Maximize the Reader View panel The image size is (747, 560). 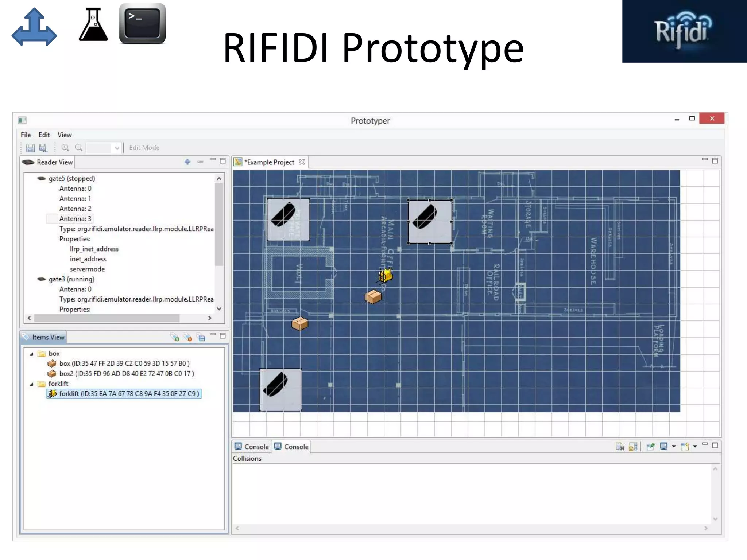tap(223, 161)
